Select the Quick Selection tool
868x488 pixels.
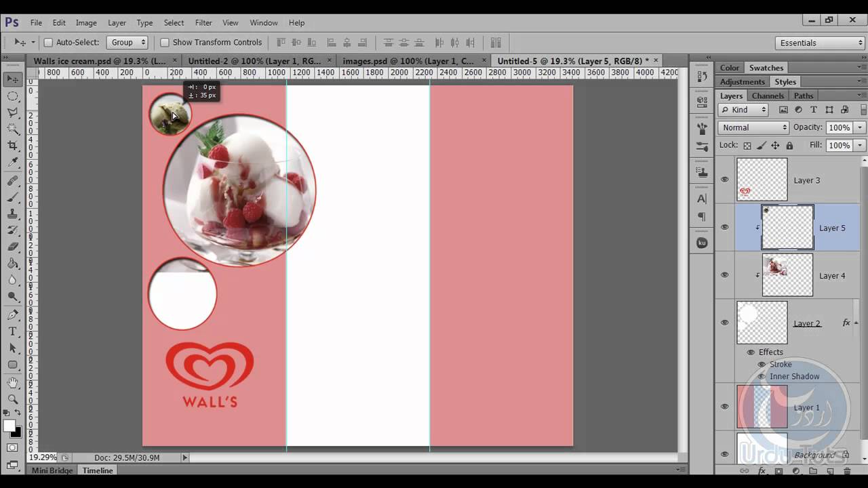[13, 129]
